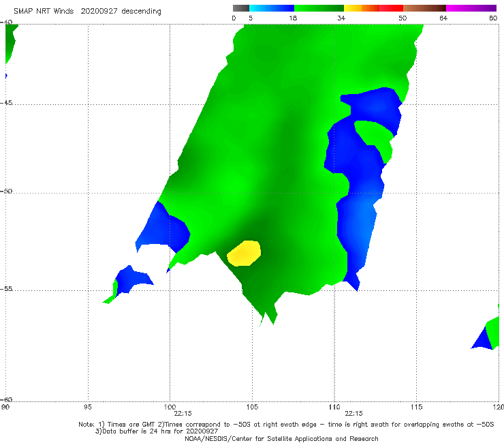The width and height of the screenshot is (504, 443).
Task: Click the color bar label '34'
Action: 341,18
